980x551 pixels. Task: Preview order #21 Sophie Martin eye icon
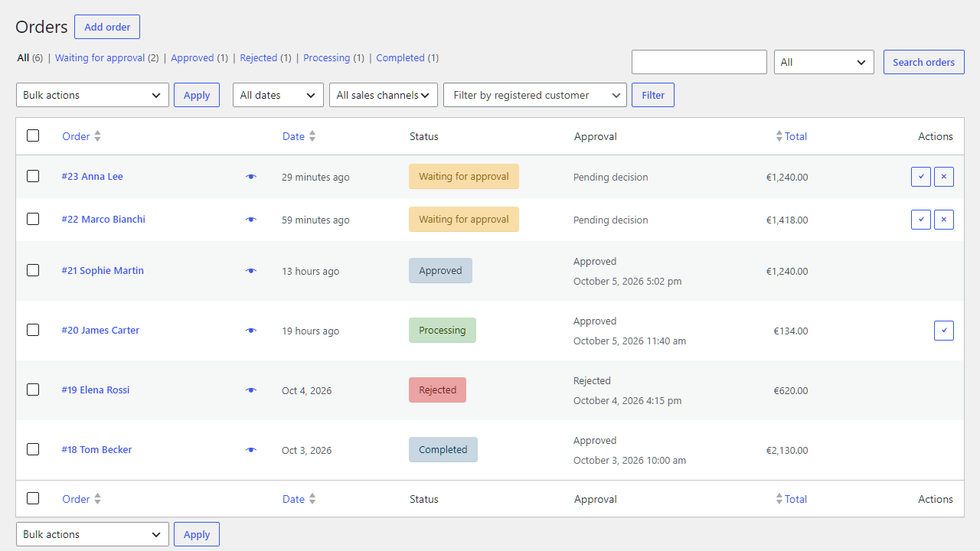(251, 271)
